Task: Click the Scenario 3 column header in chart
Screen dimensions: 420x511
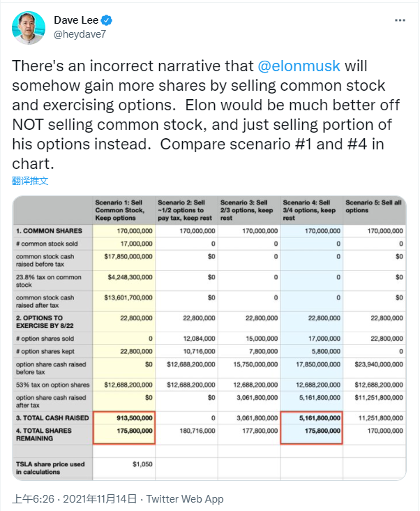Action: pos(249,210)
